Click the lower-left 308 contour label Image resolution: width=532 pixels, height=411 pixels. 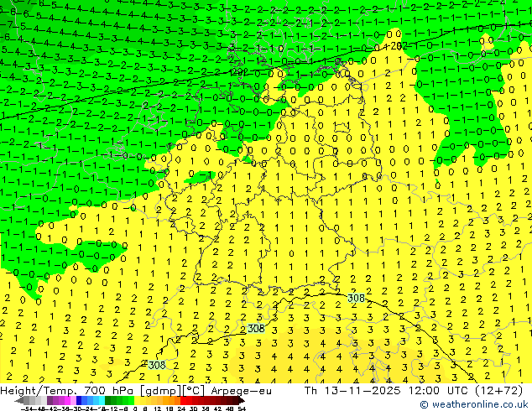pyautogui.click(x=157, y=365)
